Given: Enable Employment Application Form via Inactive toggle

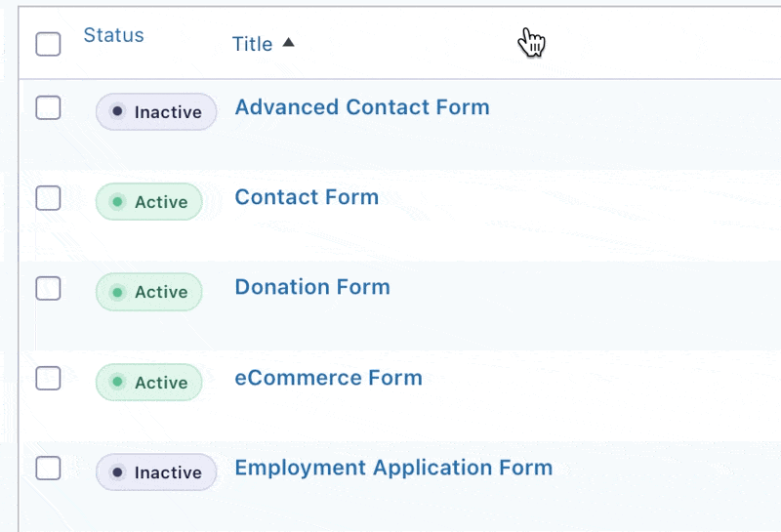Looking at the screenshot, I should [x=155, y=472].
